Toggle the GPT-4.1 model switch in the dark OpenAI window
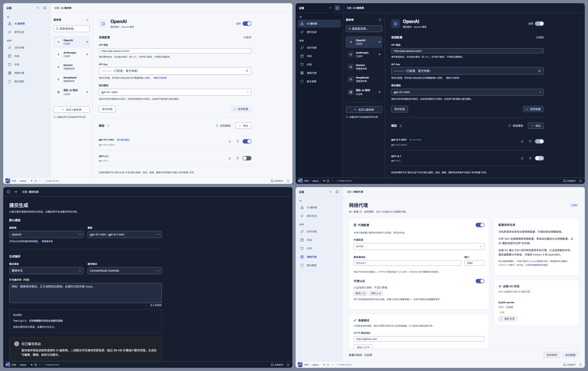Screen dimensions: 588x371 [539, 158]
